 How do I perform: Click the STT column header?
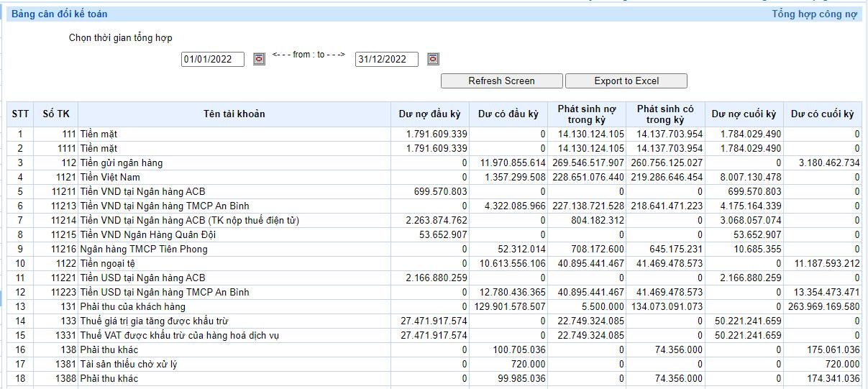21,114
